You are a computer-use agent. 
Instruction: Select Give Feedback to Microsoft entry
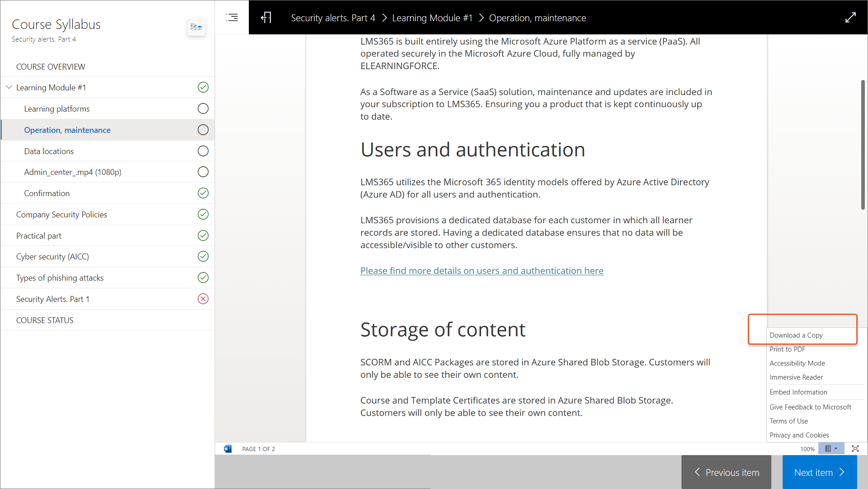(x=810, y=407)
